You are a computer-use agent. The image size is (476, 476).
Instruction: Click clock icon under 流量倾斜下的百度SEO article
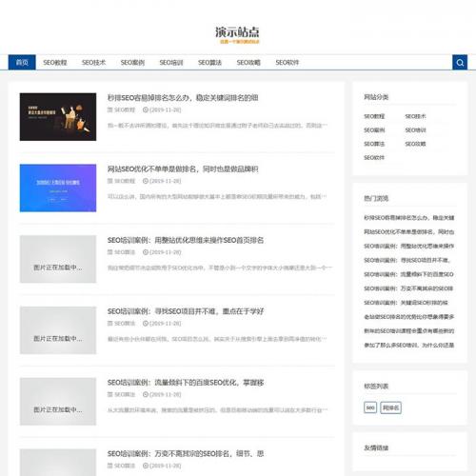(x=146, y=394)
